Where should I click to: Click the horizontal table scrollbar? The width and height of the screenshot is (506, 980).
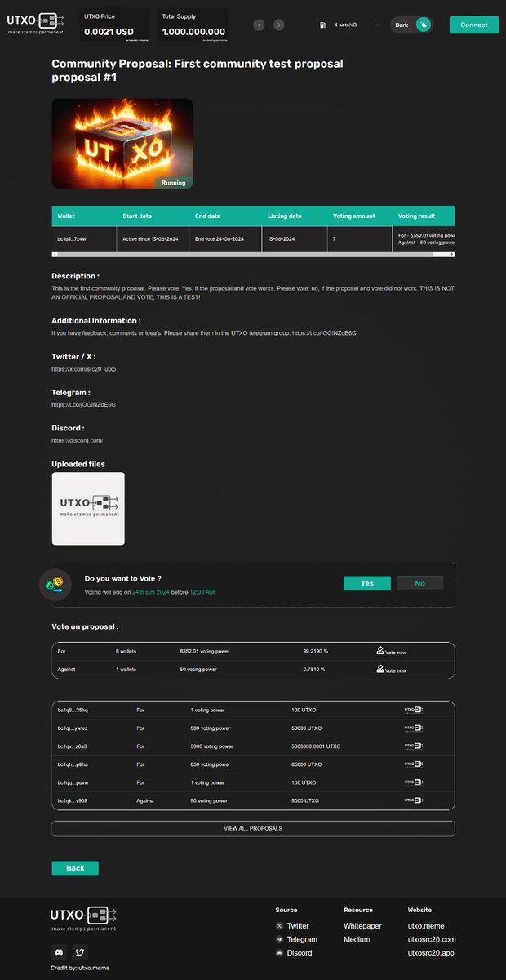pyautogui.click(x=253, y=254)
